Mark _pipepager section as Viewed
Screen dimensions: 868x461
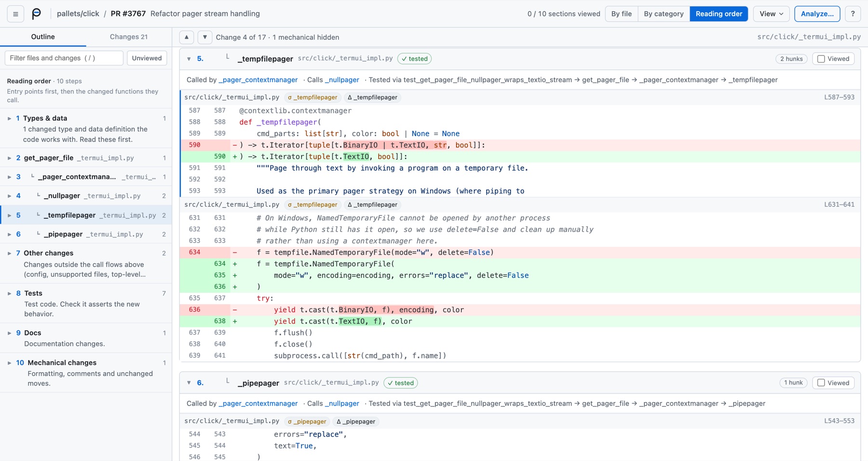coord(833,383)
